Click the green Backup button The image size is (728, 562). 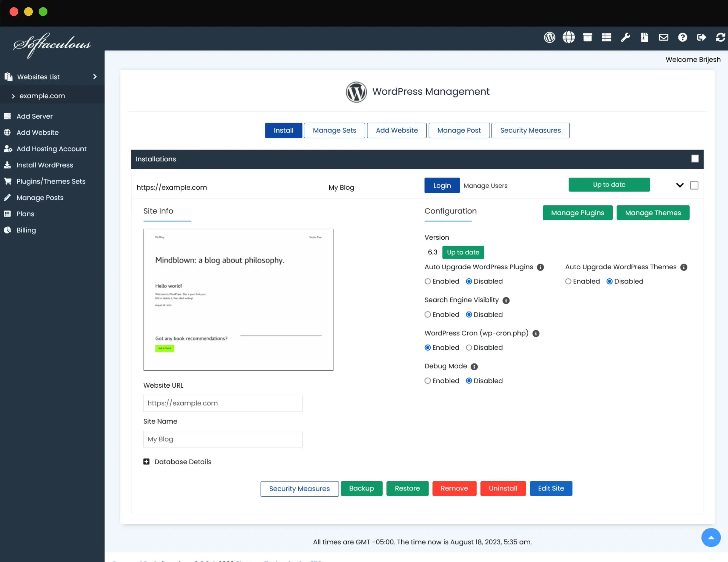click(361, 488)
